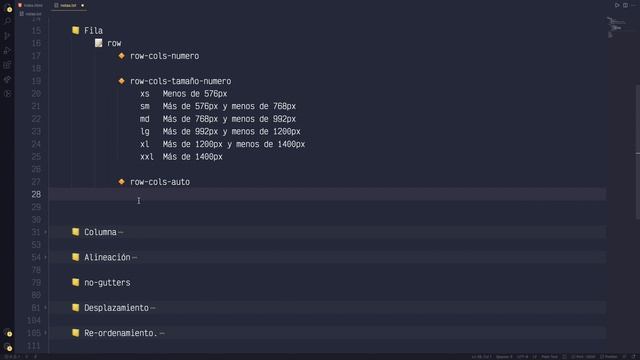Open the Extensions view
Viewport: 640px width, 360px height.
click(7, 64)
